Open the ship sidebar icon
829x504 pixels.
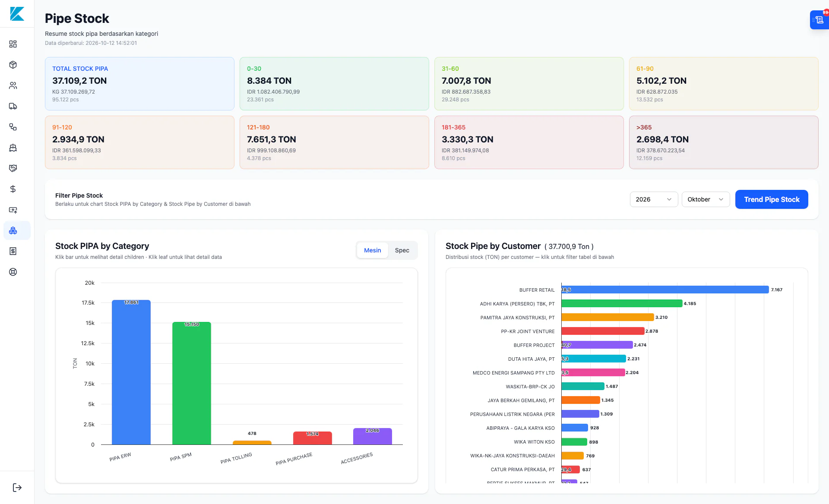(13, 148)
